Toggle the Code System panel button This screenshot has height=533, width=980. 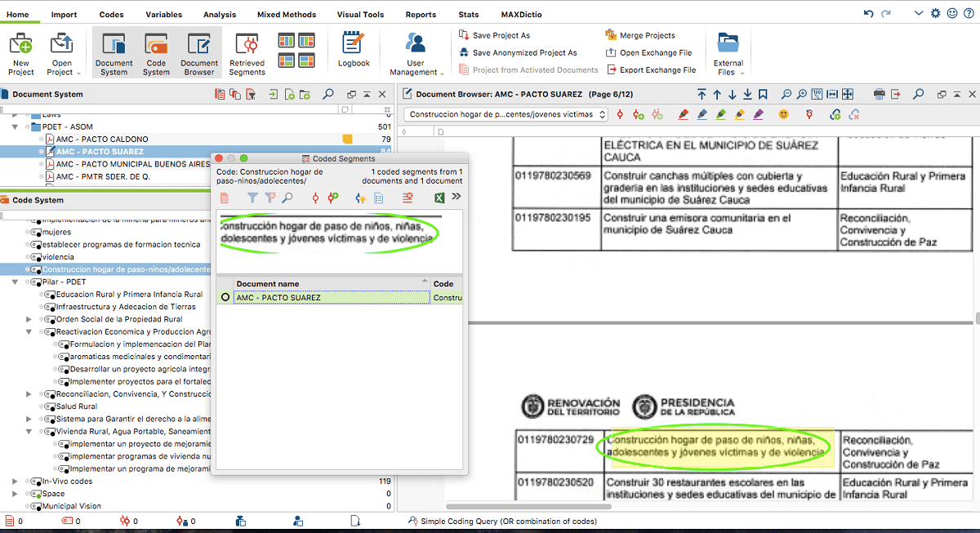(x=156, y=54)
